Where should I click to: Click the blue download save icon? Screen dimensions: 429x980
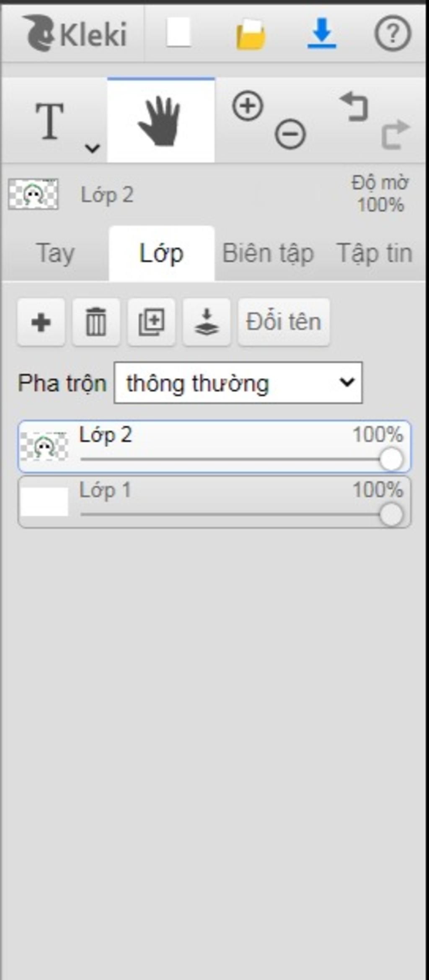[322, 33]
